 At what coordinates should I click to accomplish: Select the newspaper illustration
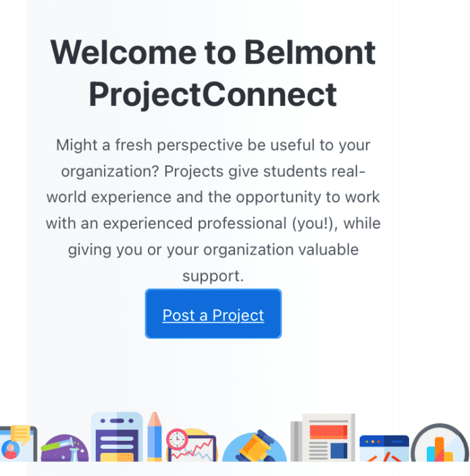pos(323,438)
